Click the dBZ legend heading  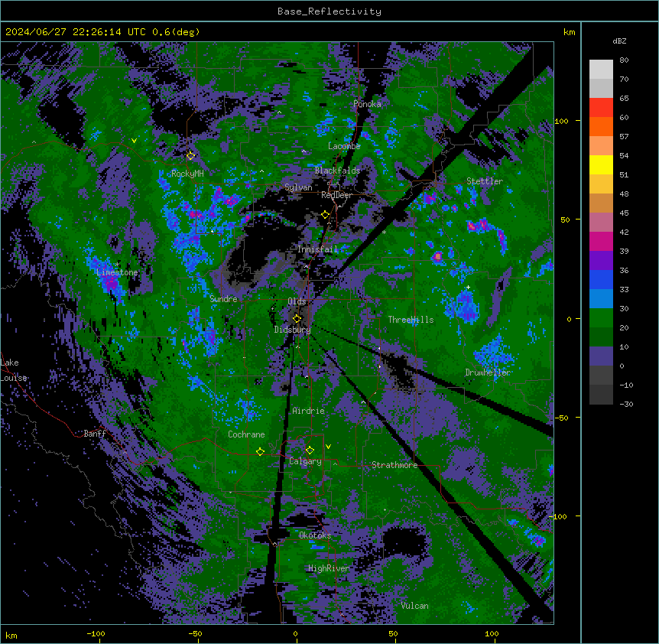[x=619, y=41]
